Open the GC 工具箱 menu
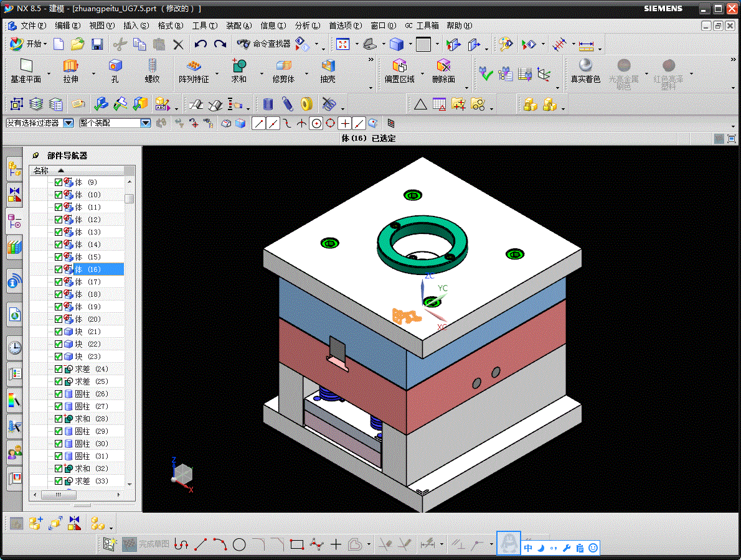Image resolution: width=741 pixels, height=560 pixels. click(422, 26)
